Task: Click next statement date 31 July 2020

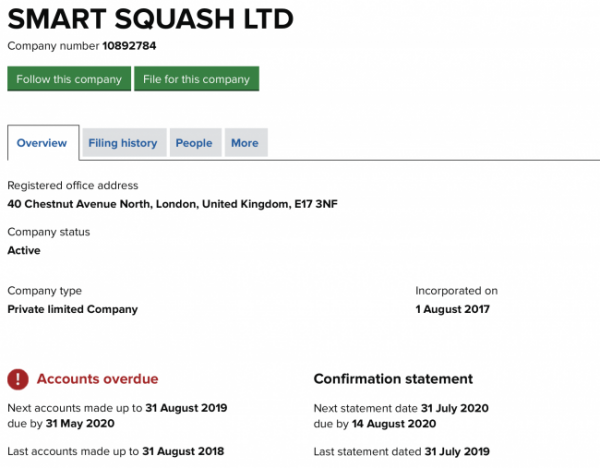Action: 455,408
